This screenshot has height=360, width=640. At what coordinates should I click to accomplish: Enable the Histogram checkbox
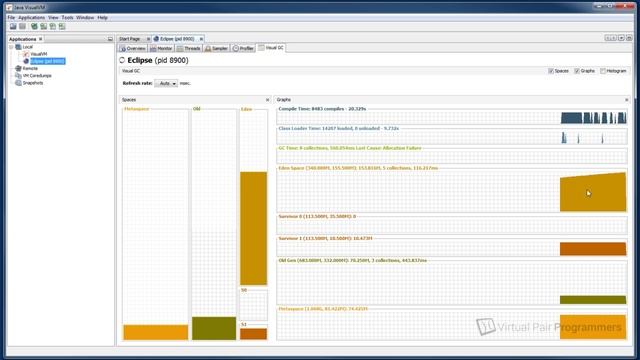tap(603, 71)
